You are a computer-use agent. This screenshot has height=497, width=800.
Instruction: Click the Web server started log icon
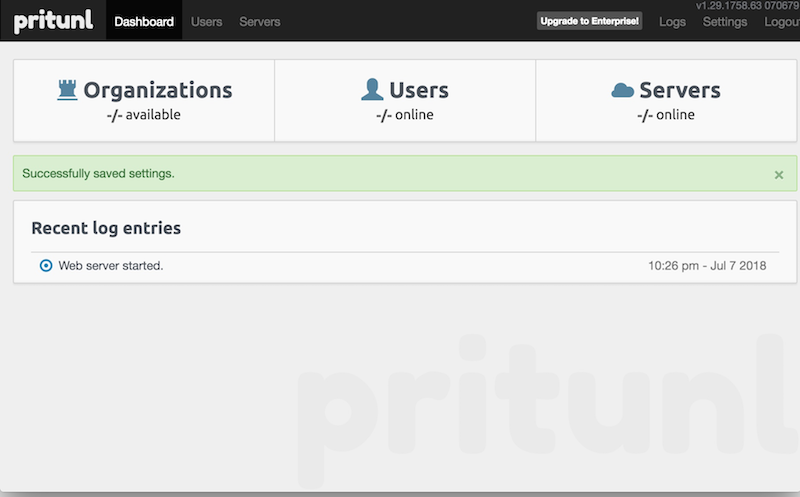[46, 265]
